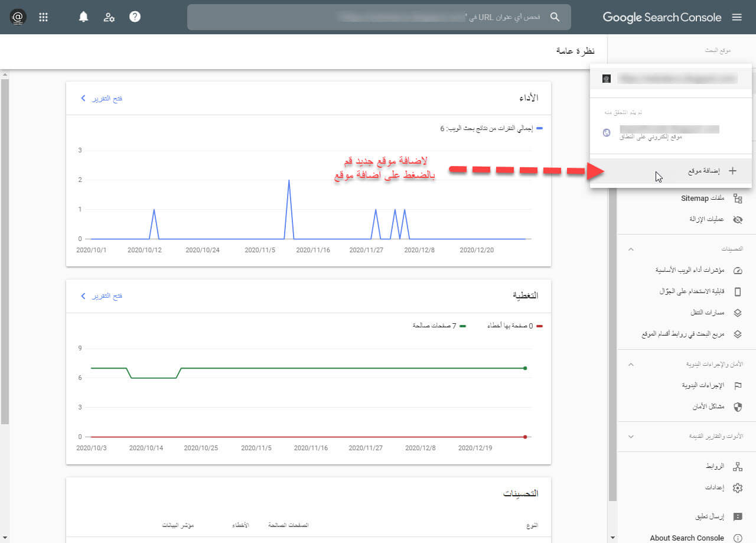Viewport: 756px width, 543px height.
Task: Click the links network icon
Action: click(737, 467)
